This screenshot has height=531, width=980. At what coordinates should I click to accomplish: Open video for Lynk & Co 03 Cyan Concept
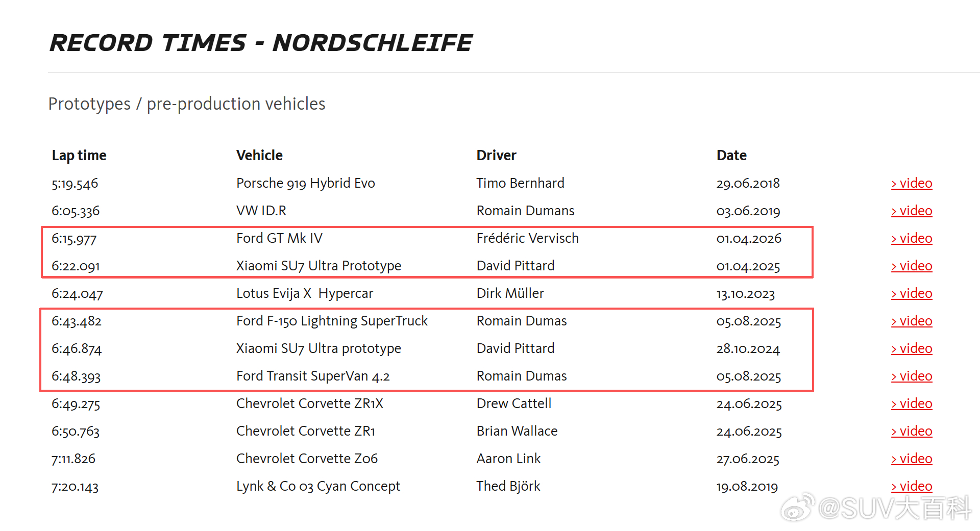pyautogui.click(x=912, y=486)
